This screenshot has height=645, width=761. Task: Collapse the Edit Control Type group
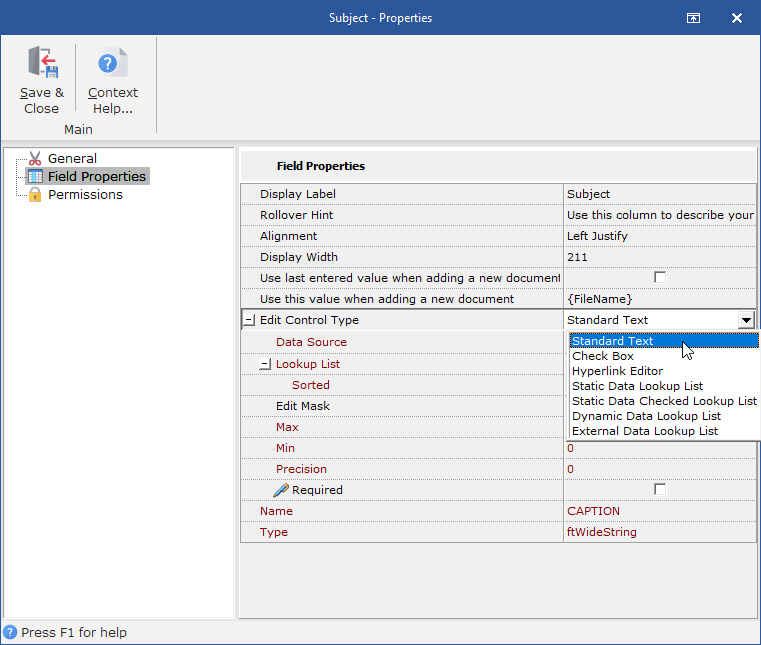click(248, 320)
